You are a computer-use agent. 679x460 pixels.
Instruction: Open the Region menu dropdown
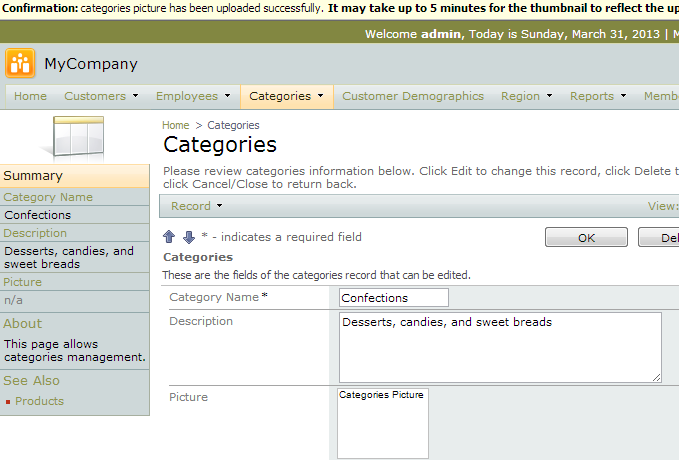(526, 96)
